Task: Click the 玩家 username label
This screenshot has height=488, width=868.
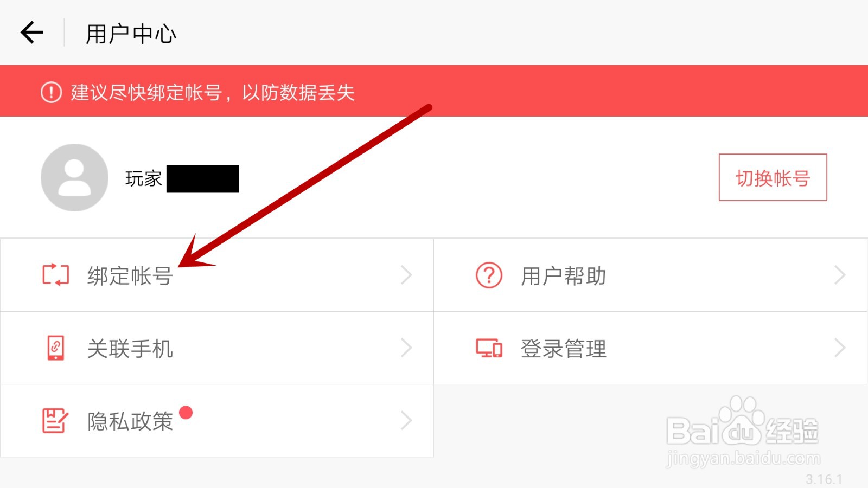Action: (x=144, y=178)
